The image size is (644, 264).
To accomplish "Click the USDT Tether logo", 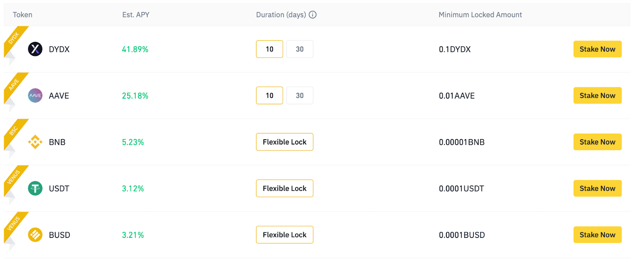I will (x=35, y=188).
